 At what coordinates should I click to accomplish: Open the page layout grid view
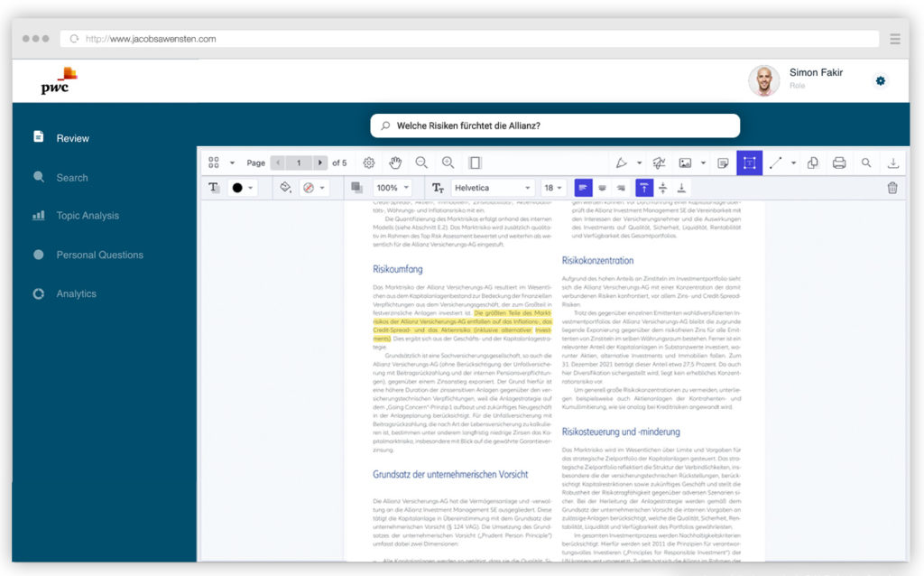(x=214, y=163)
